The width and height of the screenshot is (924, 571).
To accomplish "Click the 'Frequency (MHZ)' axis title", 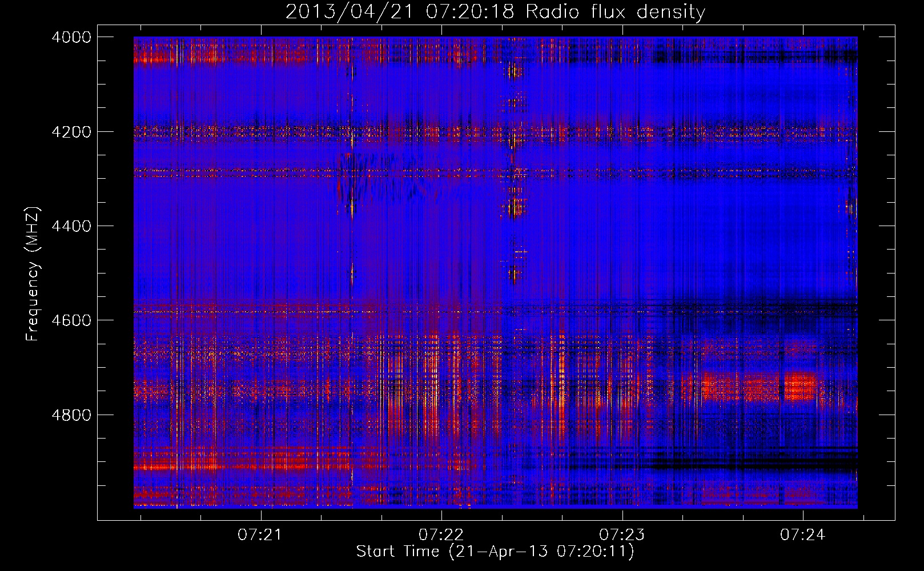I will pyautogui.click(x=33, y=274).
